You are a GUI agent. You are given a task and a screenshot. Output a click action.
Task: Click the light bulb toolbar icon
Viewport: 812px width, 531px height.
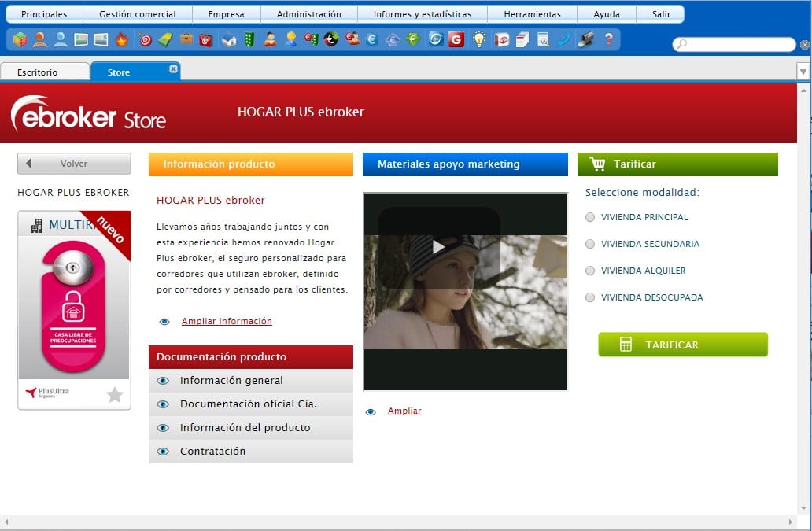pyautogui.click(x=479, y=40)
